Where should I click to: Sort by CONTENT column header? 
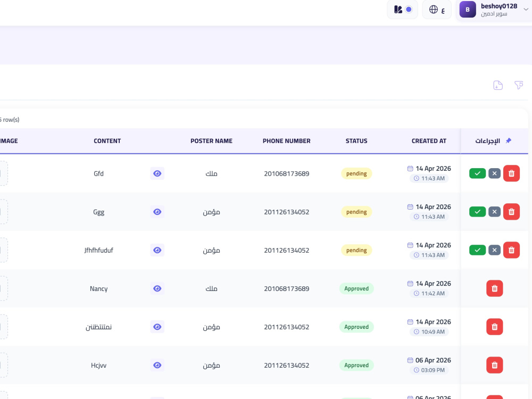(107, 141)
